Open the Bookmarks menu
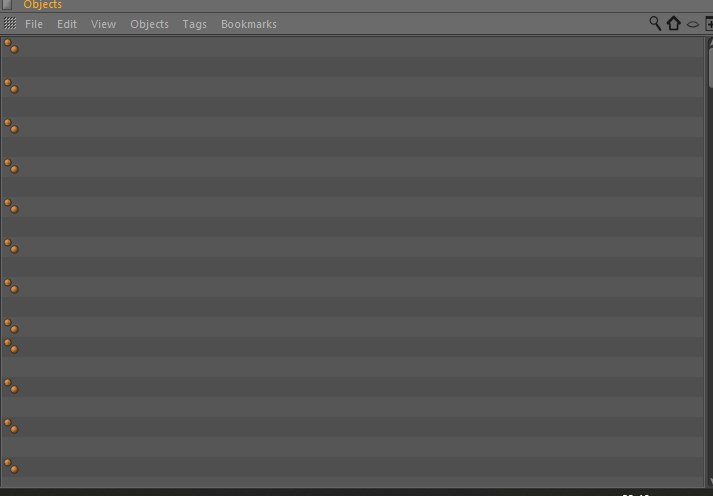The image size is (713, 496). pyautogui.click(x=249, y=24)
